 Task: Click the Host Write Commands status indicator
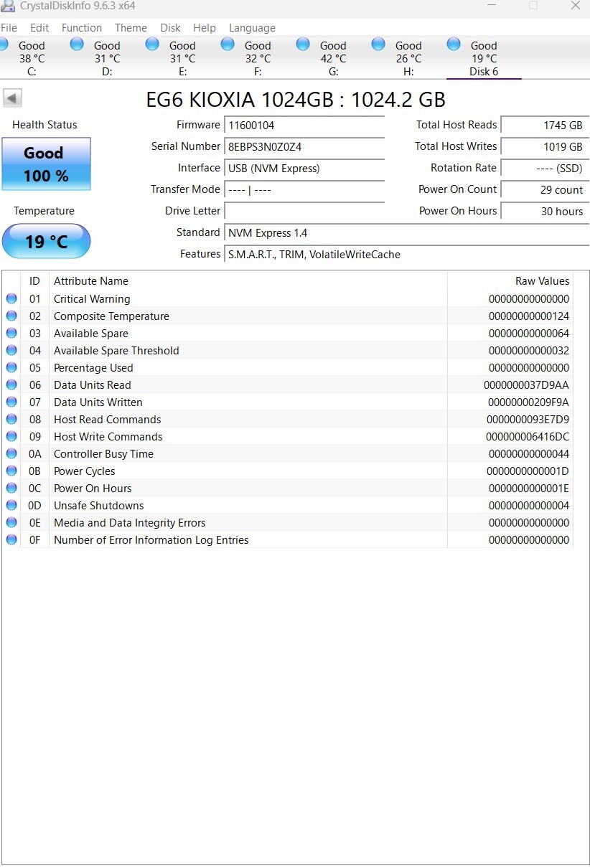click(11, 436)
